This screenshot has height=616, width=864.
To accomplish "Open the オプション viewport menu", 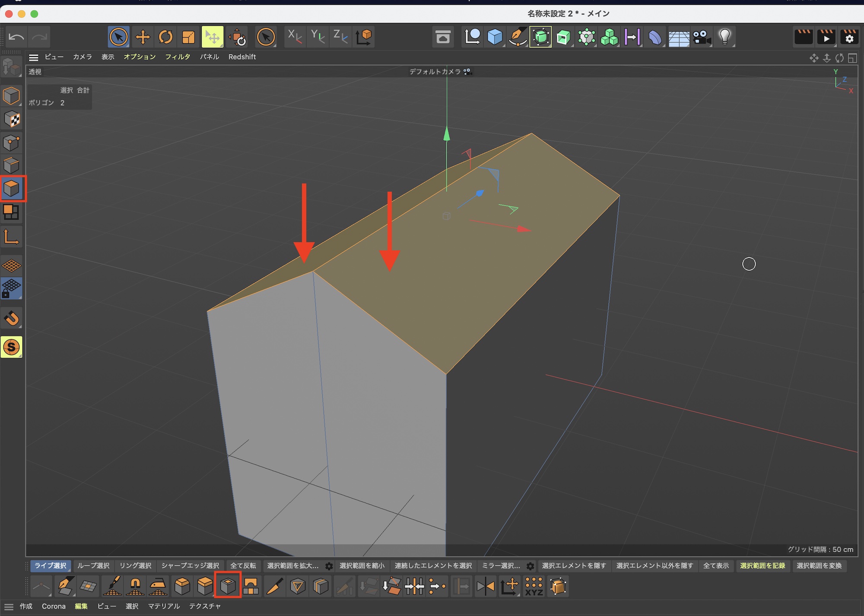I will 140,57.
